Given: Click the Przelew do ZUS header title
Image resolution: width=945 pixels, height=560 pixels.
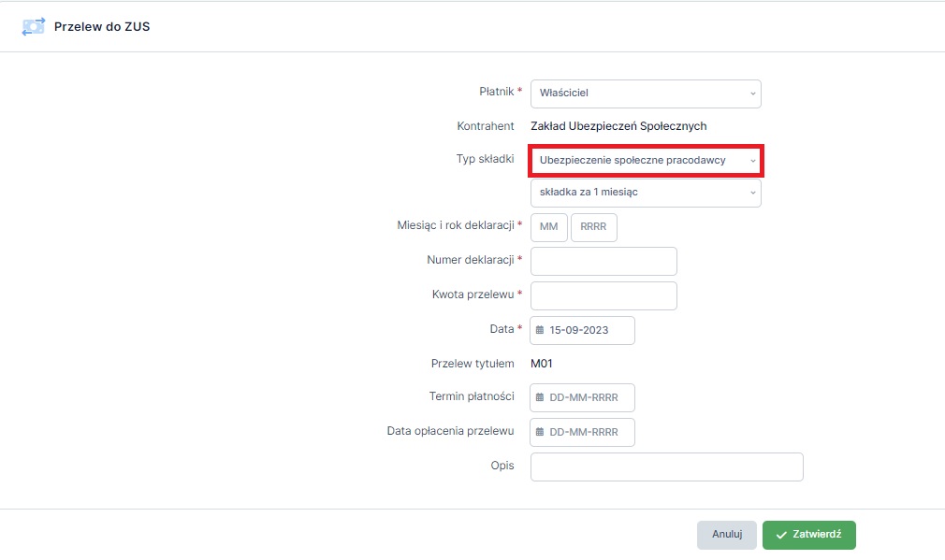Looking at the screenshot, I should (x=102, y=26).
